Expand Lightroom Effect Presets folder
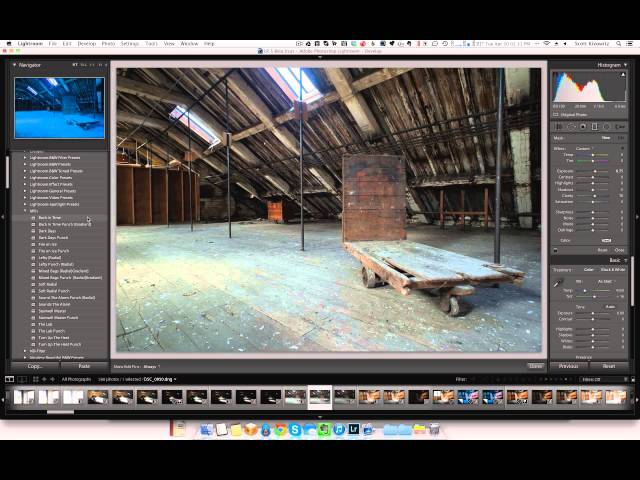 point(25,184)
